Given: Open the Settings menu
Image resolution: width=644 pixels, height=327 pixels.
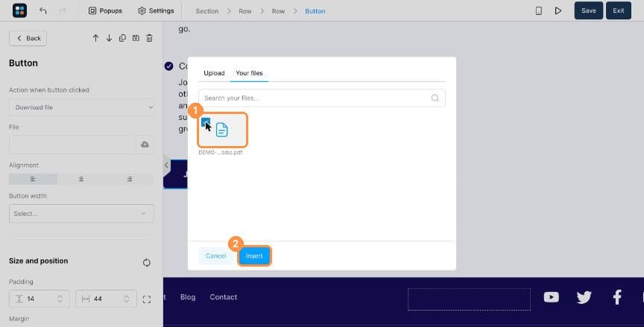Looking at the screenshot, I should point(156,10).
